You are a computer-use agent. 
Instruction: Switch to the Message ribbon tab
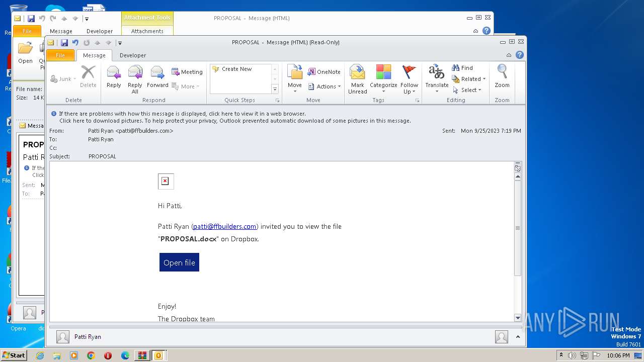(94, 55)
